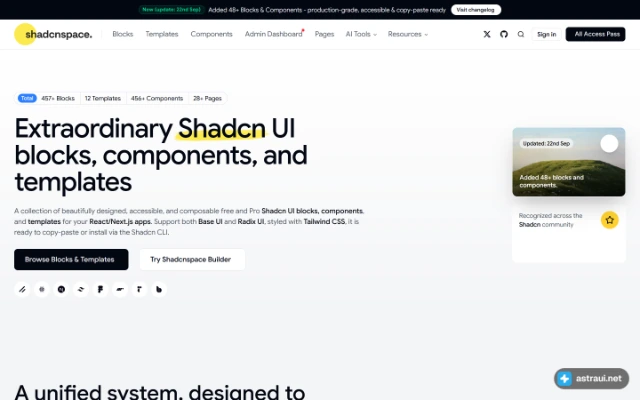The image size is (640, 400).
Task: Click 'Tailwind CSS' in the description
Action: point(324,222)
